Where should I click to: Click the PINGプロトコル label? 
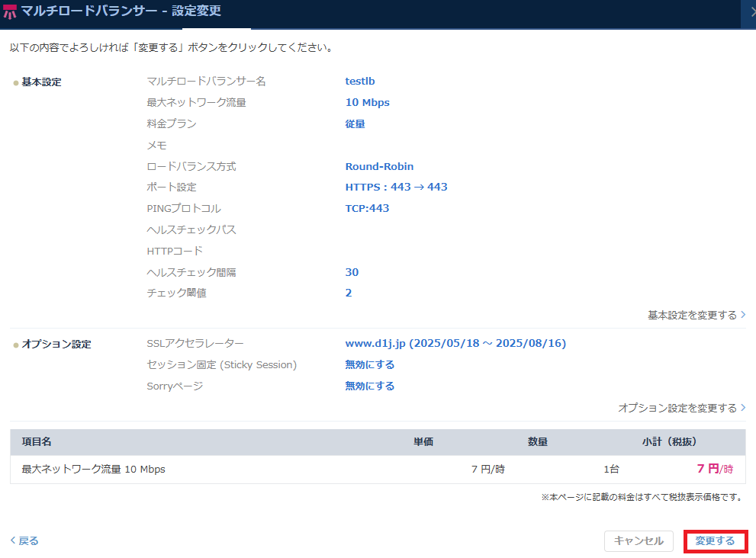click(x=184, y=208)
